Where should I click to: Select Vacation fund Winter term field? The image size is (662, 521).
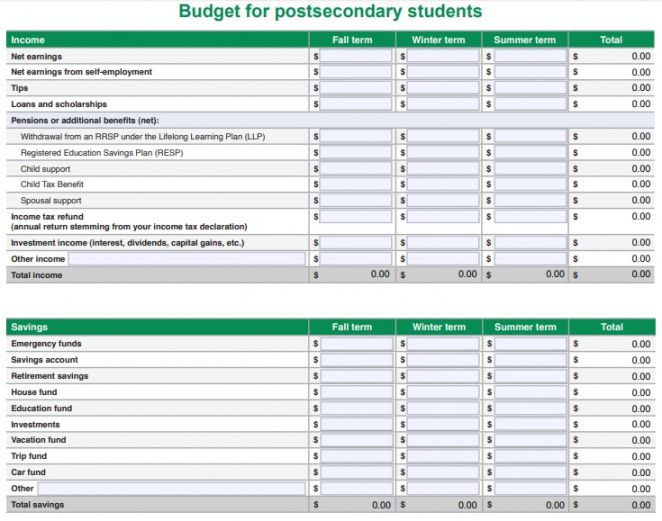tap(443, 440)
